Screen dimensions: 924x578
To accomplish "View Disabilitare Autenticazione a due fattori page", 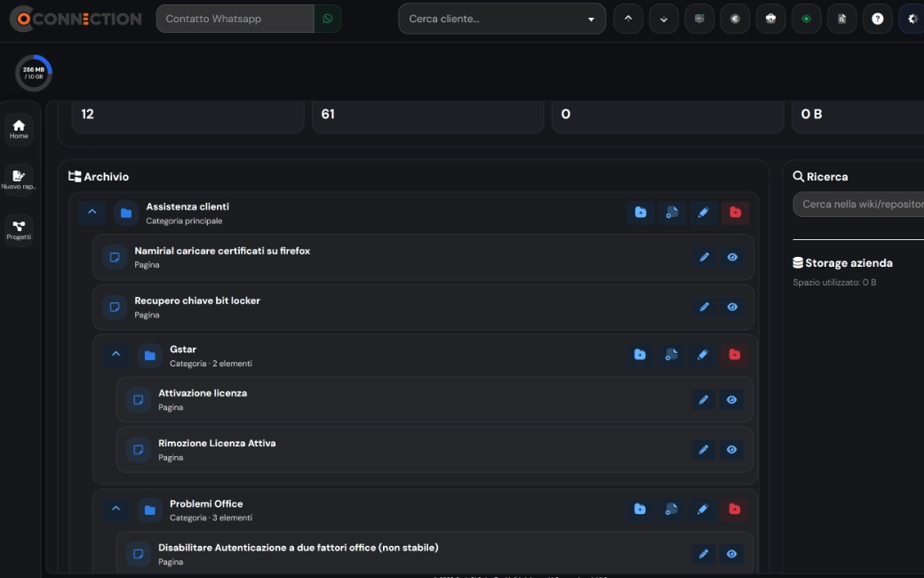I will [x=732, y=554].
